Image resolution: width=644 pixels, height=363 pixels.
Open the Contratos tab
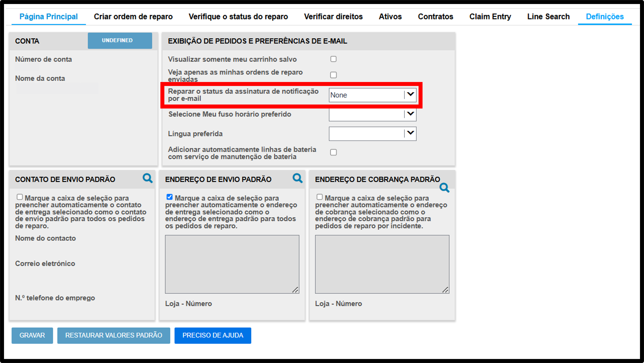436,16
